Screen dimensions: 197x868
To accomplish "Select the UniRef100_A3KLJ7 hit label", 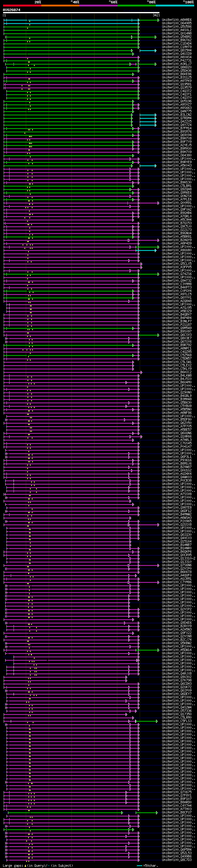I will 177,64.
